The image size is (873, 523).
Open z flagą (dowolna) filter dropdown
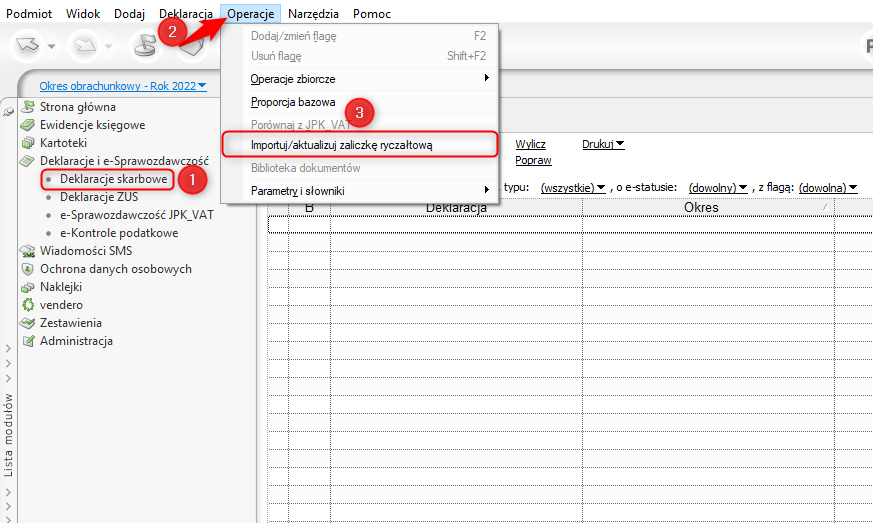[x=828, y=188]
